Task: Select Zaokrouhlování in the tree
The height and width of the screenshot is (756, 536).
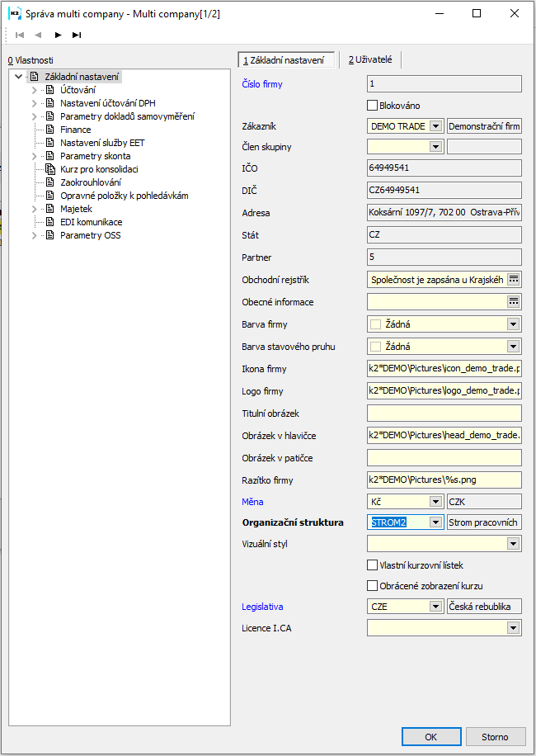Action: click(x=91, y=182)
